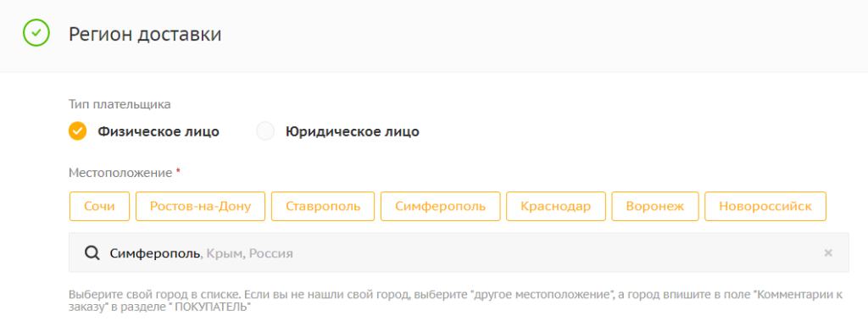Click the Юридическое лицо label text
Screen dimensions: 868x327
point(352,131)
